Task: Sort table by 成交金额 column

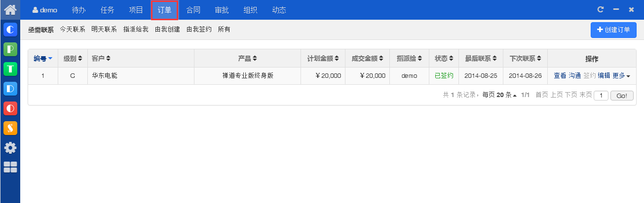Action: click(x=367, y=59)
